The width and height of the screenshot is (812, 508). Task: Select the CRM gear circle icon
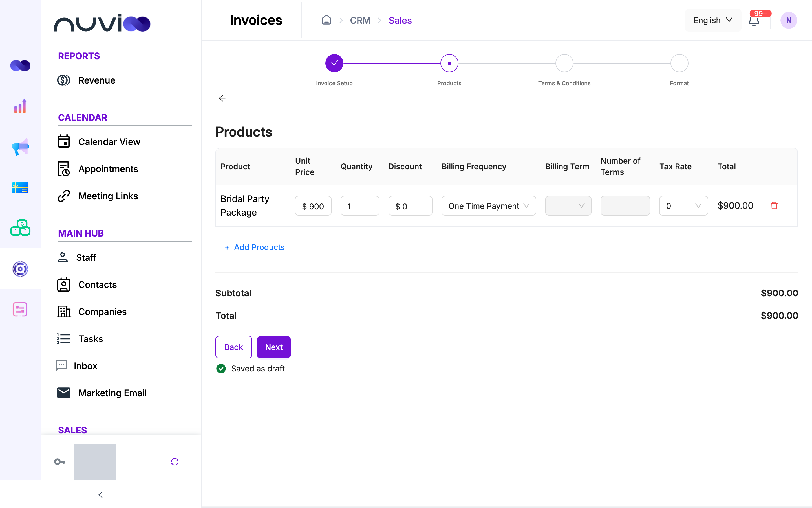(20, 269)
